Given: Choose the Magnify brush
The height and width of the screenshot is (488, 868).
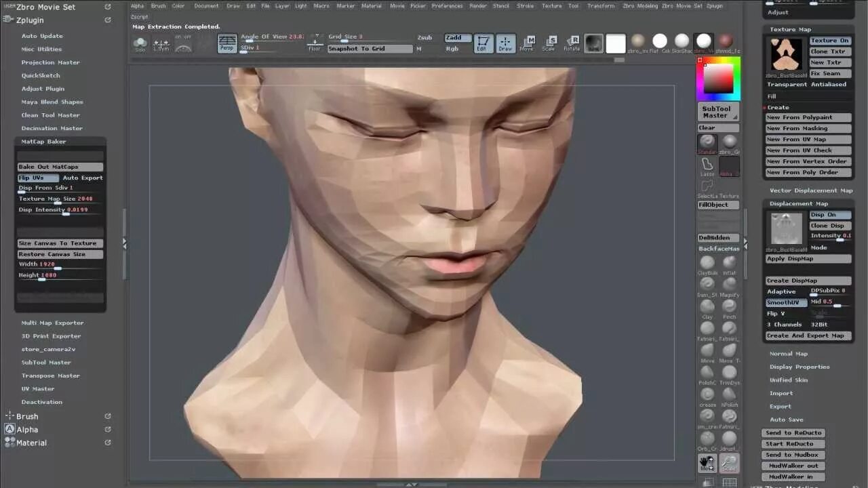Looking at the screenshot, I should [729, 286].
